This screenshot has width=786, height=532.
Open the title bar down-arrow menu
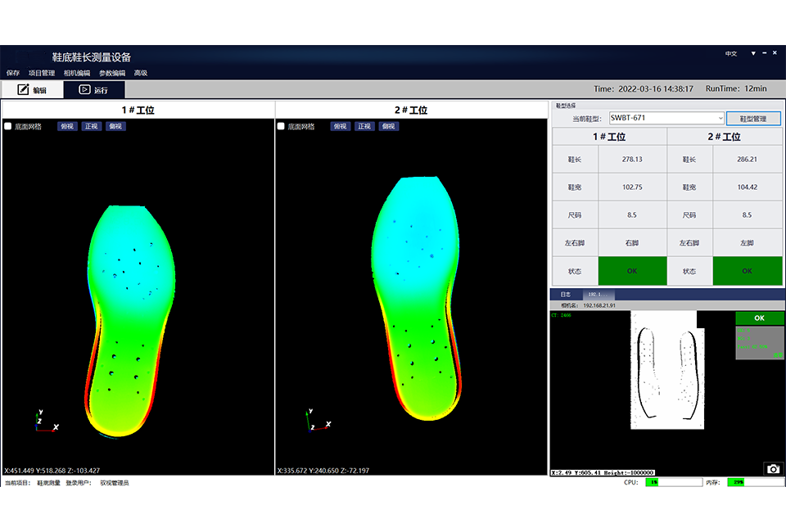tap(753, 54)
